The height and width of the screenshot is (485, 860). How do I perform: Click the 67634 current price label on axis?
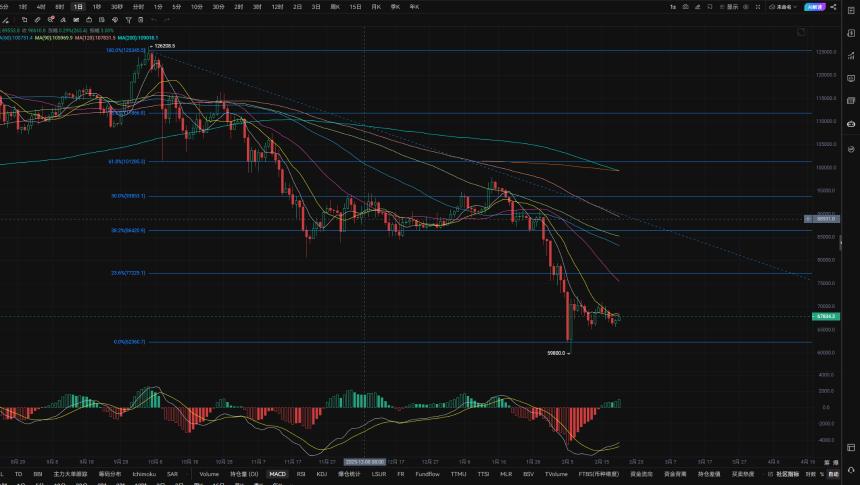(x=825, y=317)
